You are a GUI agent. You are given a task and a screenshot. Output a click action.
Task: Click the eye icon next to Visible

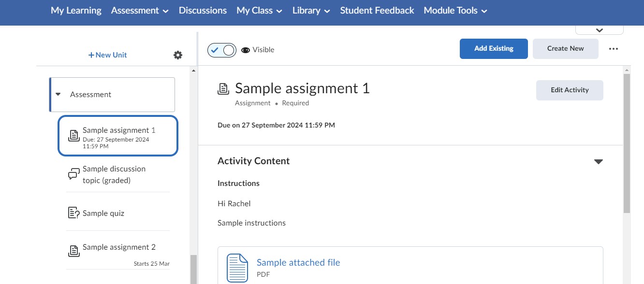[x=245, y=50]
